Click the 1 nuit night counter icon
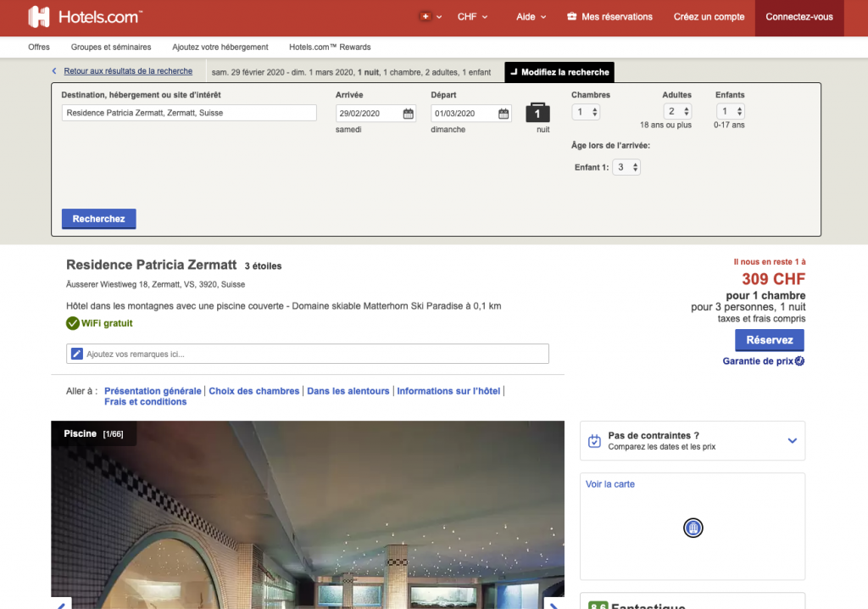This screenshot has width=868, height=609. [x=537, y=113]
